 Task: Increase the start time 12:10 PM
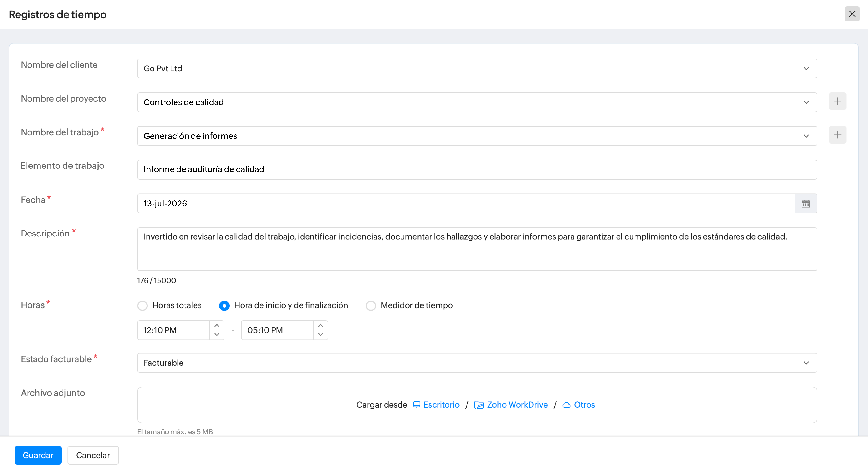click(x=217, y=325)
